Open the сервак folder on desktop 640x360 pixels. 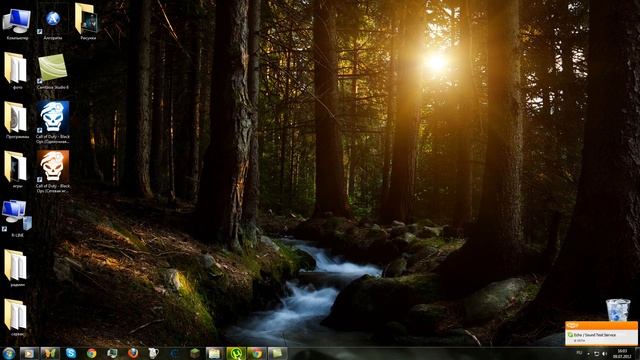pos(17,318)
